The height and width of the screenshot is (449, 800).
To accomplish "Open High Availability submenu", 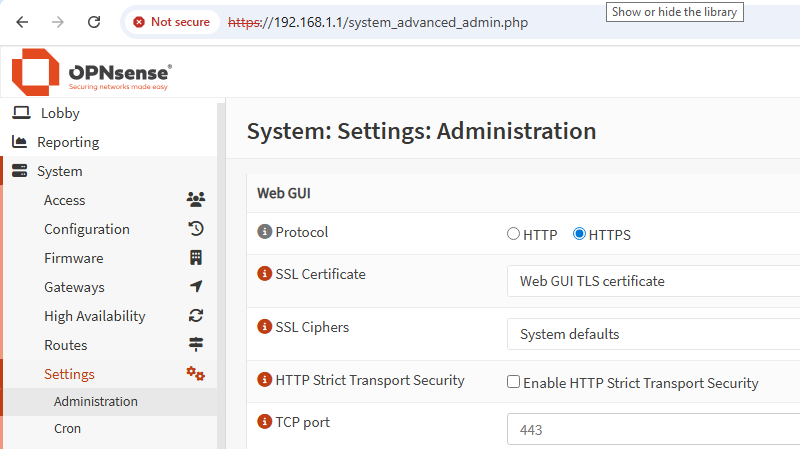I will [94, 316].
